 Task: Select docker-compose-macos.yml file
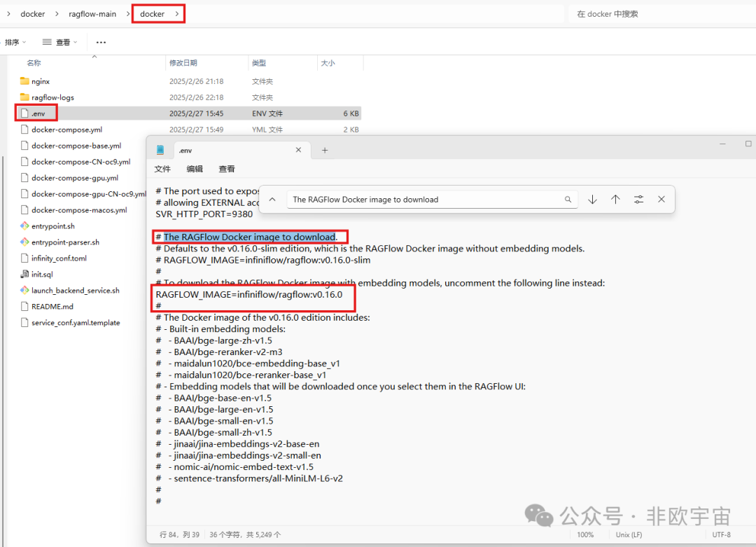point(79,210)
